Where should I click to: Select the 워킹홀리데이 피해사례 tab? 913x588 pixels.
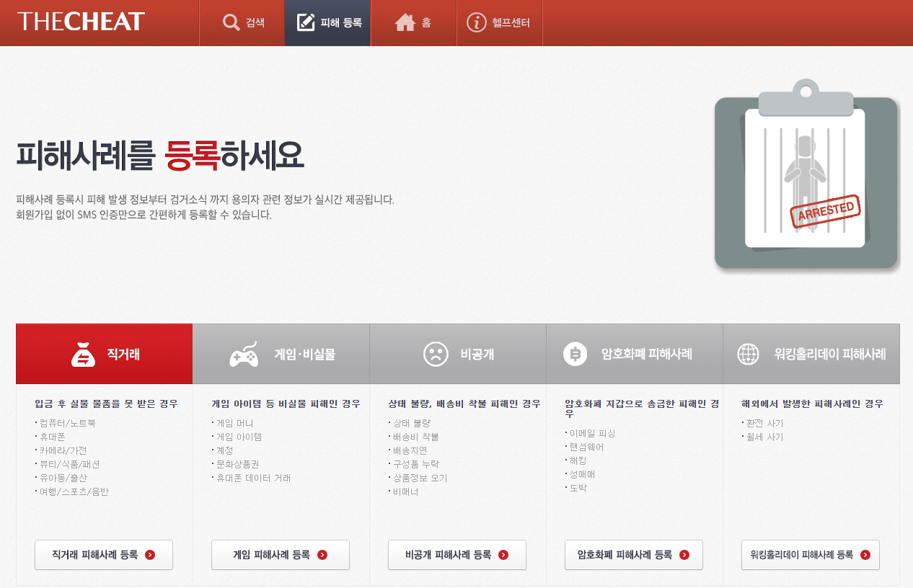click(811, 354)
